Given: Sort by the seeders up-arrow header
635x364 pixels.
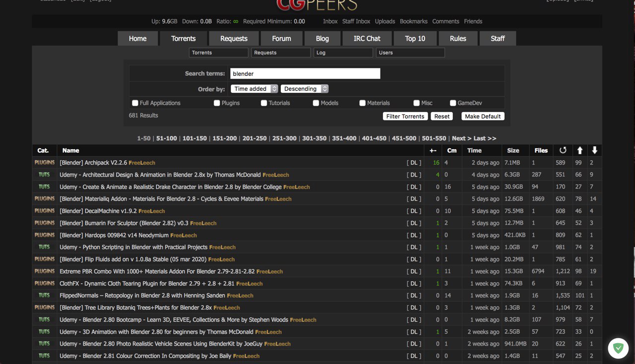Looking at the screenshot, I should pos(579,150).
